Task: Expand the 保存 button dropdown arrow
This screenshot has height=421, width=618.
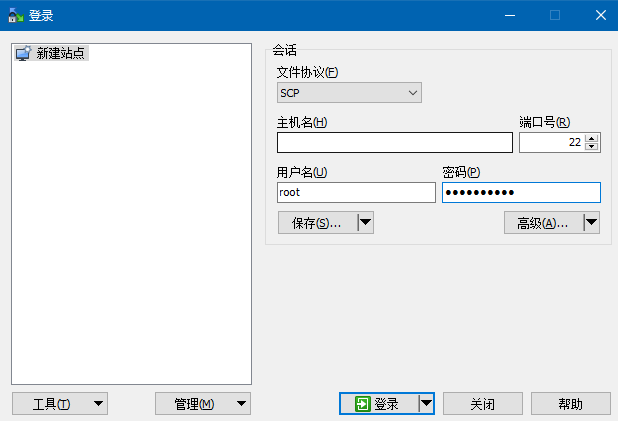Action: 365,223
